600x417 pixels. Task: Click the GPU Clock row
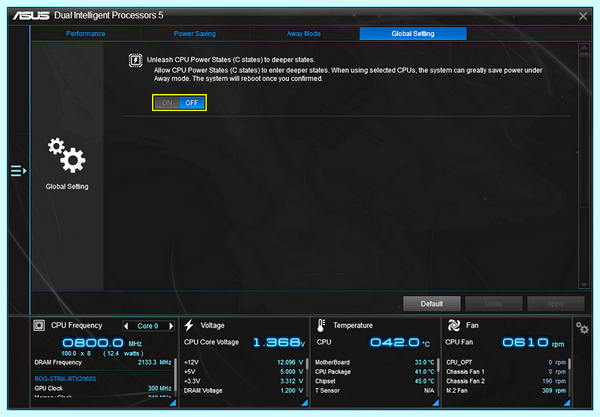pos(103,388)
